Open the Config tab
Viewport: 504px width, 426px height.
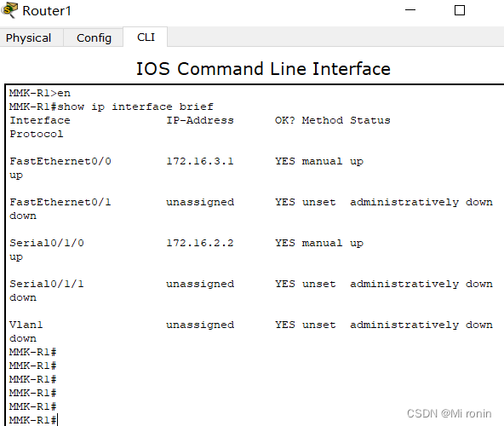[94, 38]
